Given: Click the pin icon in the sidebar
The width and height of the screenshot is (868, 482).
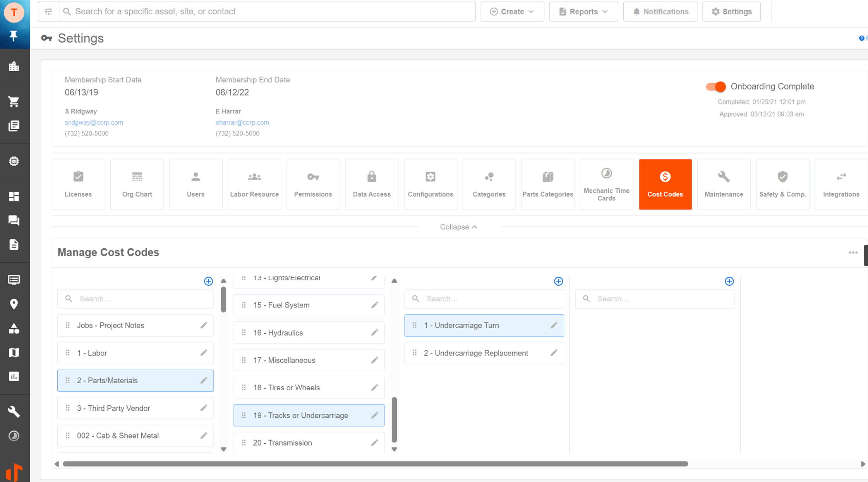Looking at the screenshot, I should [14, 36].
